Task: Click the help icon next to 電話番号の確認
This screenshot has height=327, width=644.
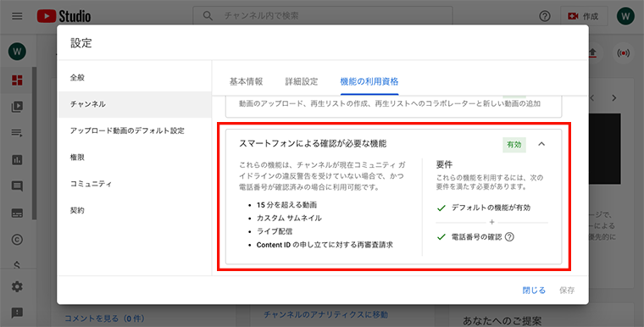Action: [509, 237]
